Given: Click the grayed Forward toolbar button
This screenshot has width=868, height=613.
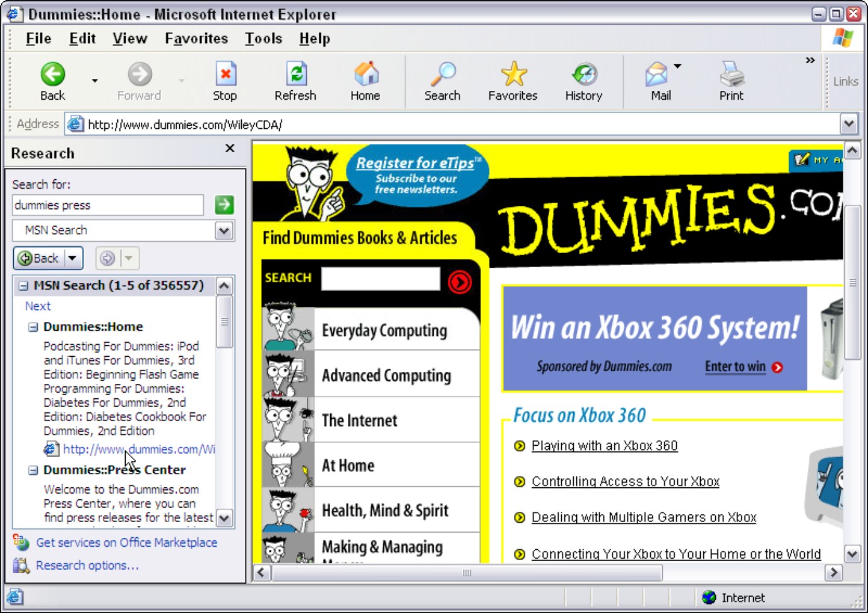Looking at the screenshot, I should tap(140, 81).
